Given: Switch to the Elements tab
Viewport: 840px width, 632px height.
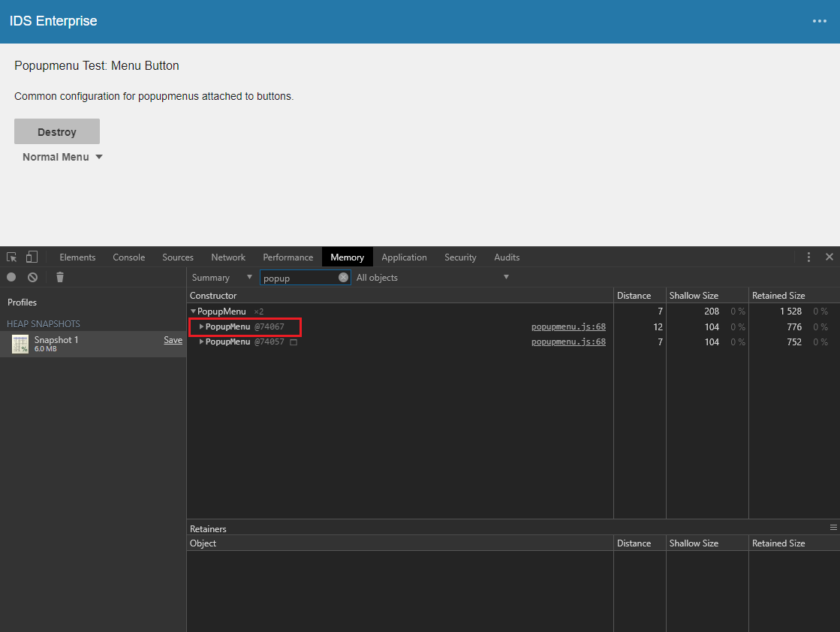Looking at the screenshot, I should 77,257.
